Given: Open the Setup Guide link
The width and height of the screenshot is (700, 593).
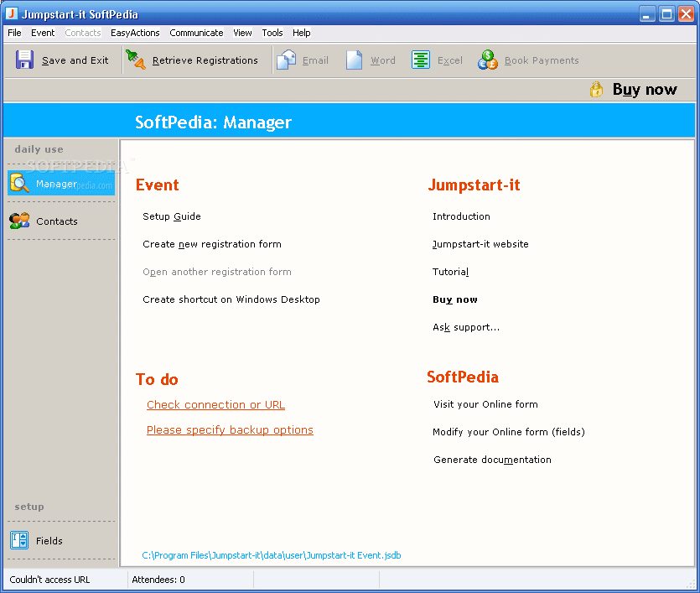Looking at the screenshot, I should 171,216.
